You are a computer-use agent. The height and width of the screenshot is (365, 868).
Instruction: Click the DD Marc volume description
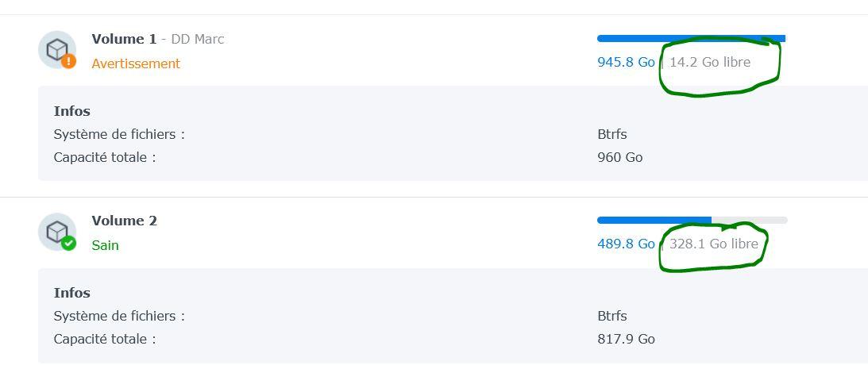point(198,39)
